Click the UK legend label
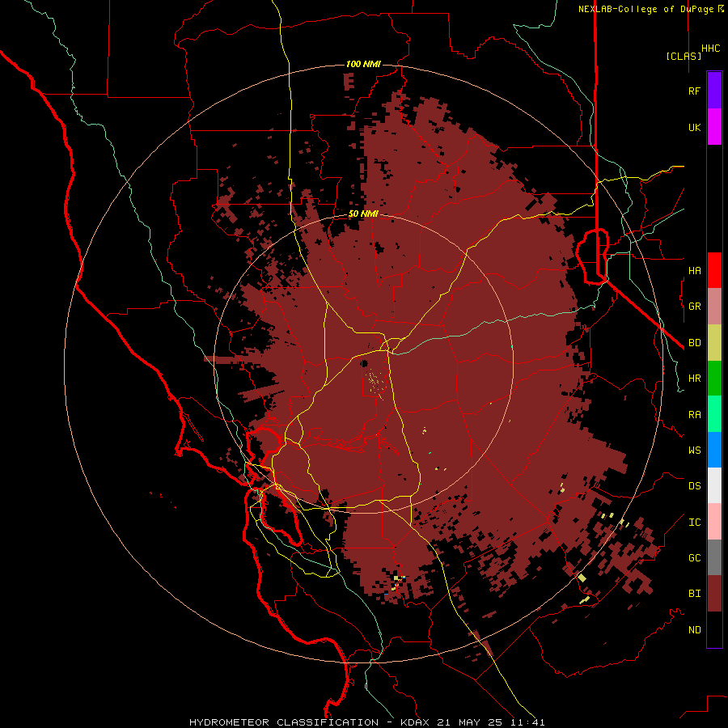This screenshot has width=728, height=728. (694, 127)
